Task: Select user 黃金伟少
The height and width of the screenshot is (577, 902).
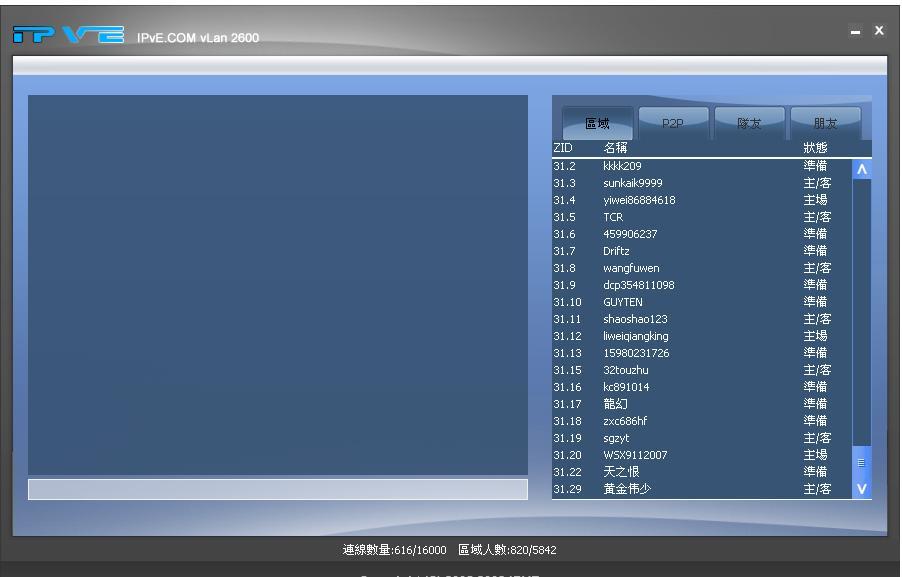Action: 702,489
